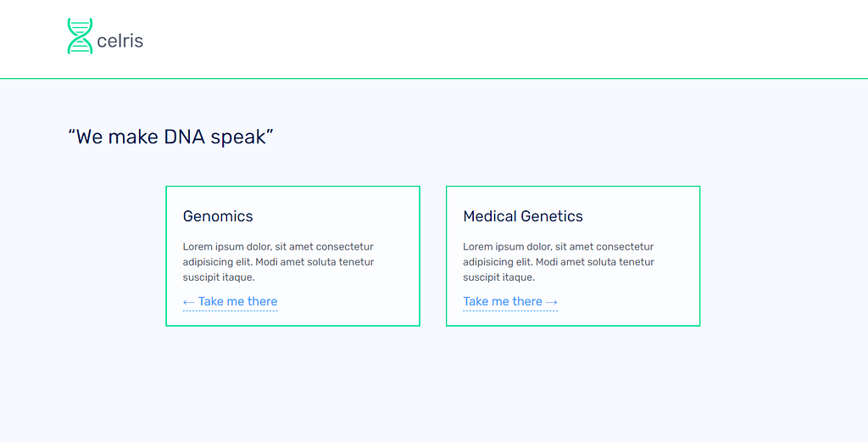The image size is (868, 442).
Task: Click the left arrow in the Genomics link
Action: [189, 302]
